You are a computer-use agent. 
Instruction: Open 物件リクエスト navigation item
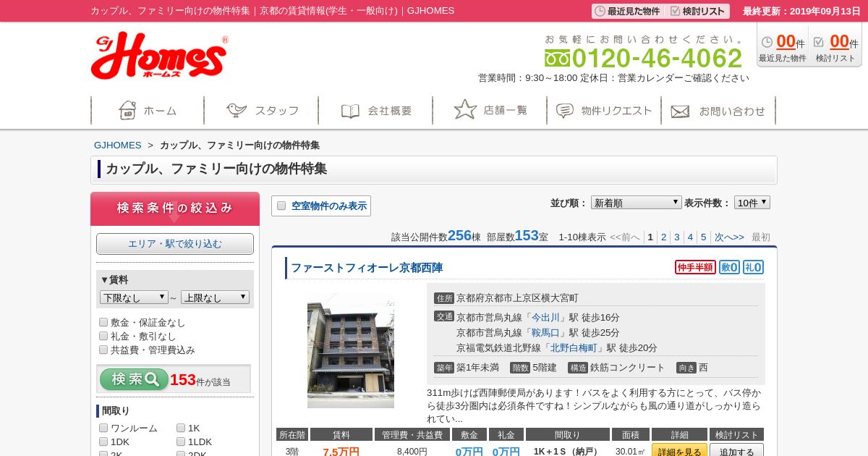(x=604, y=111)
